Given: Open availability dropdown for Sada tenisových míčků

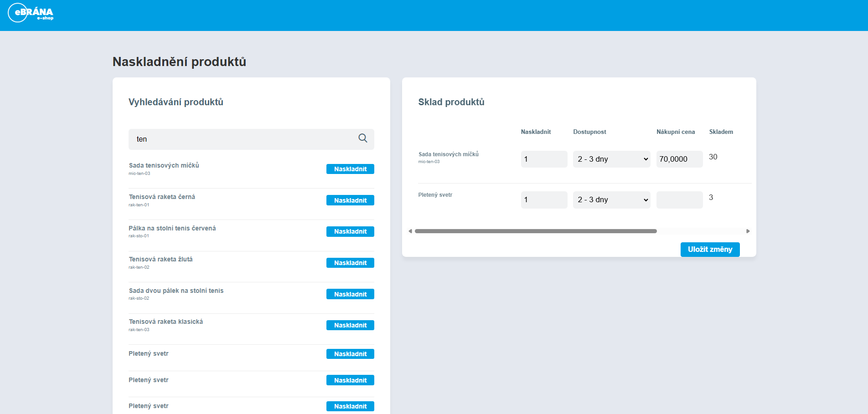Looking at the screenshot, I should [611, 159].
